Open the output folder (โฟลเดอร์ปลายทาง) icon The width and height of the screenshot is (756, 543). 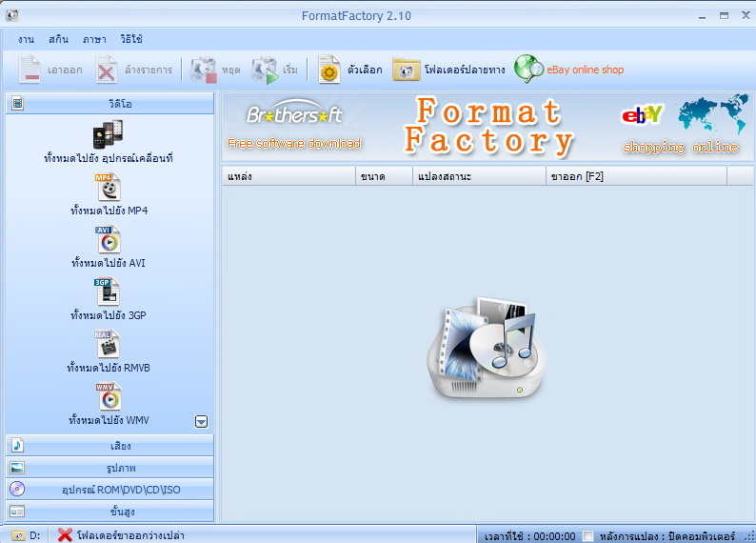406,70
